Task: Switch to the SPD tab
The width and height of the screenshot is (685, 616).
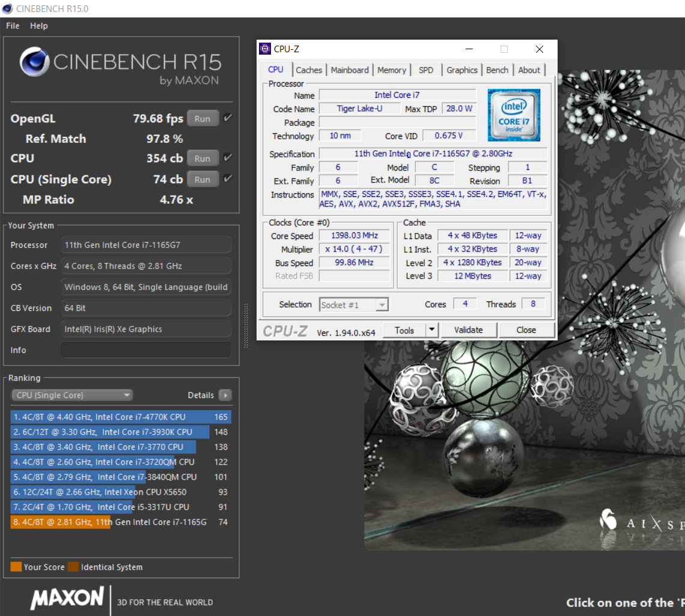Action: click(x=426, y=70)
